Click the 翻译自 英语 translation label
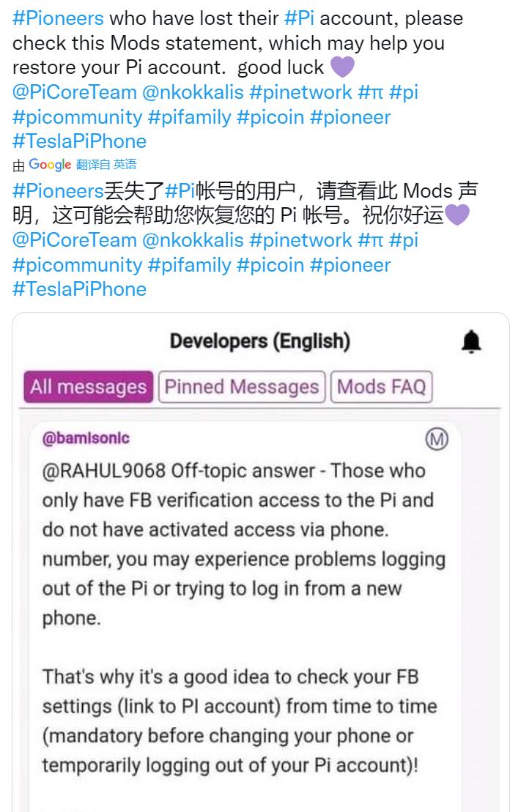 106,165
